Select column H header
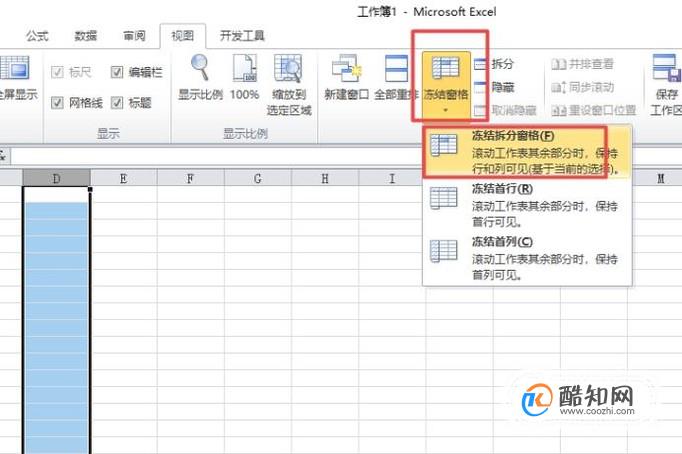The width and height of the screenshot is (682, 454). click(x=325, y=178)
